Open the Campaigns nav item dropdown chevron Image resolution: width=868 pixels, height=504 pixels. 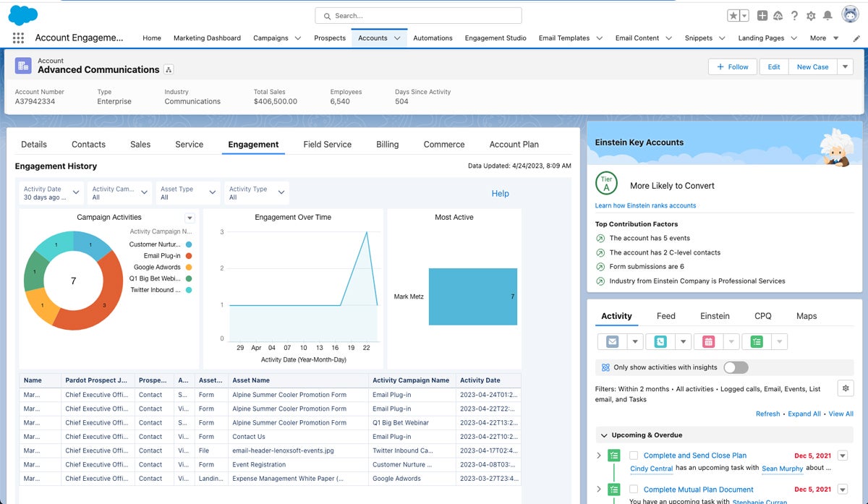point(297,38)
